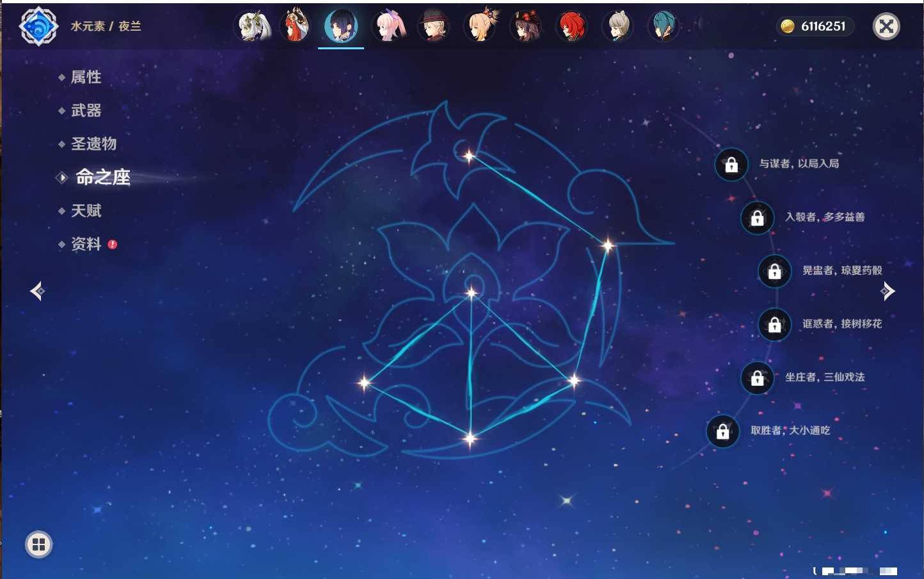
Task: Open the lock icon for 诓惑者，接树移花
Action: (774, 324)
